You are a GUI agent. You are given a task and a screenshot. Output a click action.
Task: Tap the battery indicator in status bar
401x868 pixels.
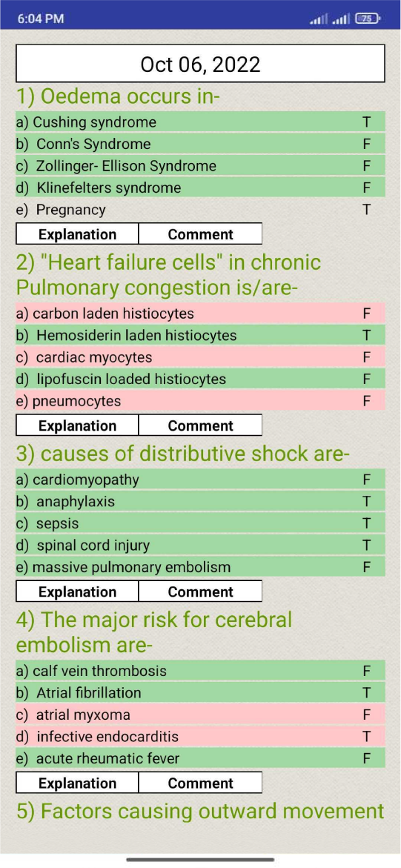coord(368,19)
